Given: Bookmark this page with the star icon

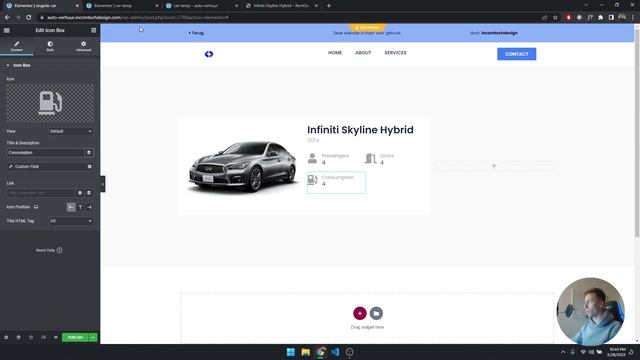Looking at the screenshot, I should 555,18.
